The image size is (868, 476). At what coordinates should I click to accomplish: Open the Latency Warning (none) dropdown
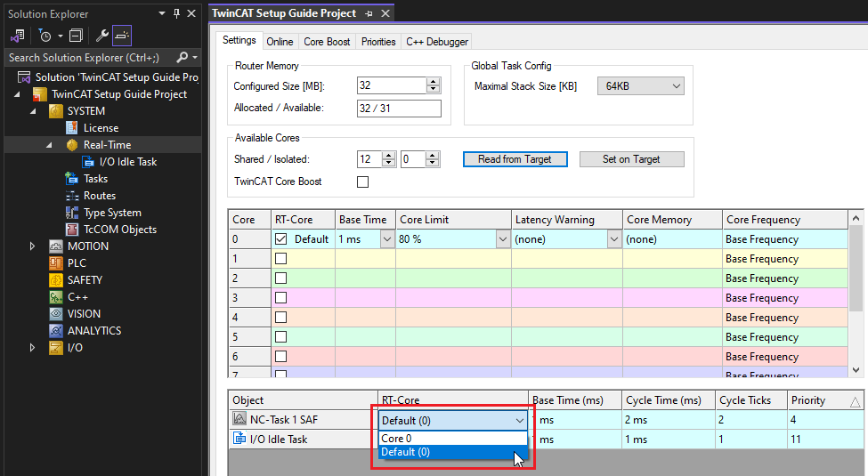click(614, 239)
